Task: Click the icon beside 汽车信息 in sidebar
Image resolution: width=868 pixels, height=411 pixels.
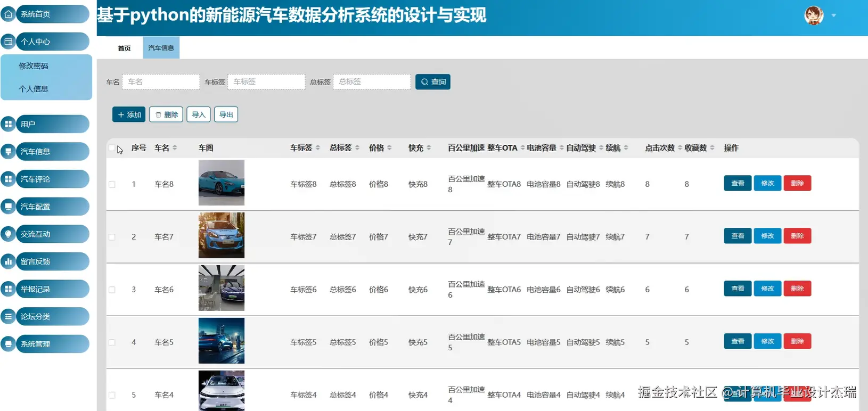Action: (8, 152)
